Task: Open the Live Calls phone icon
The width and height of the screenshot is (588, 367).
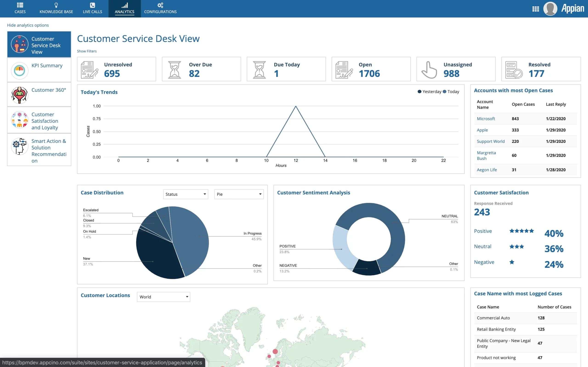Action: 92,5
